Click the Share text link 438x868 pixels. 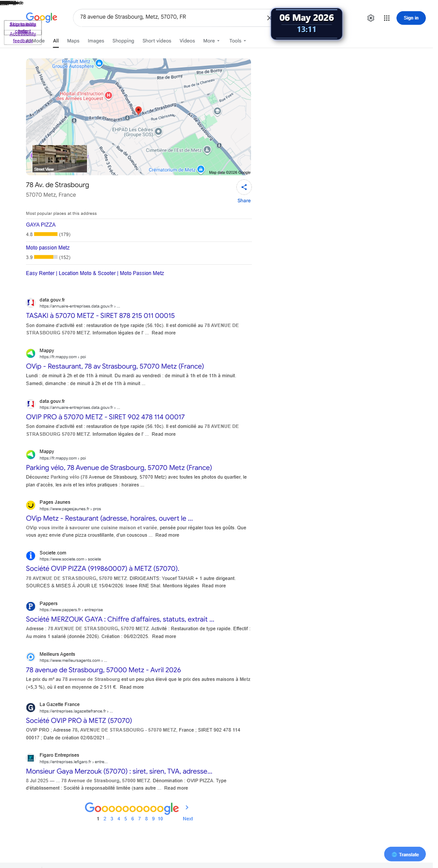(244, 201)
